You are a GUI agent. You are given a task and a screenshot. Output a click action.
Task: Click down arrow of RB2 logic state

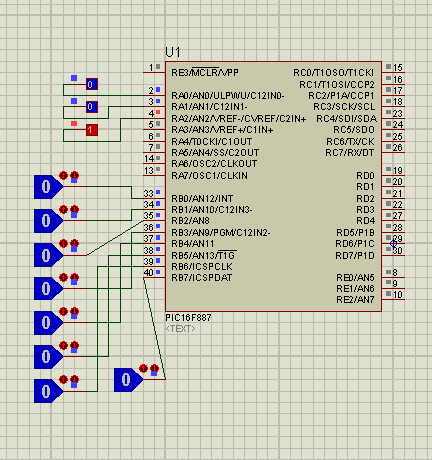pos(74,243)
